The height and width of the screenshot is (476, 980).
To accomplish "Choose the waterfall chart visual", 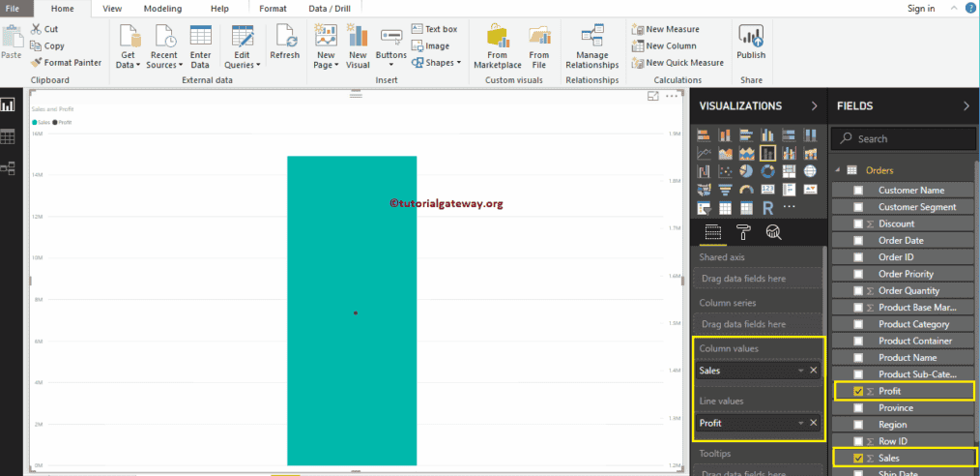I will [x=704, y=171].
